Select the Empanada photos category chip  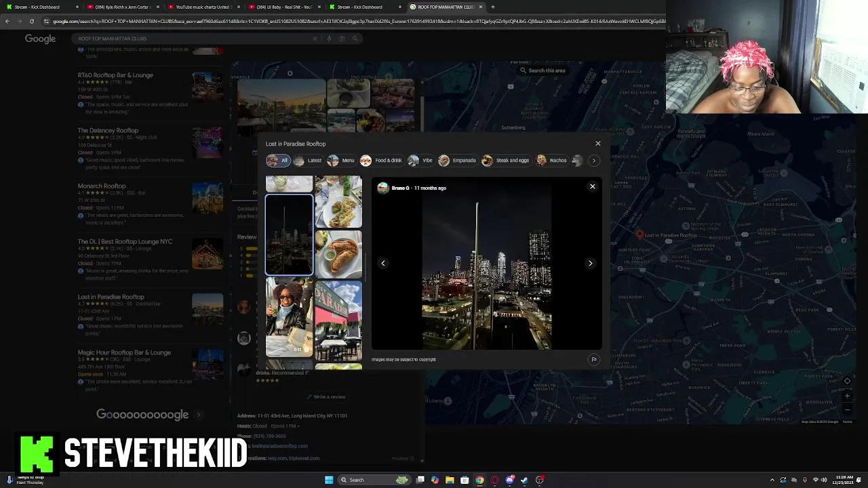point(457,161)
